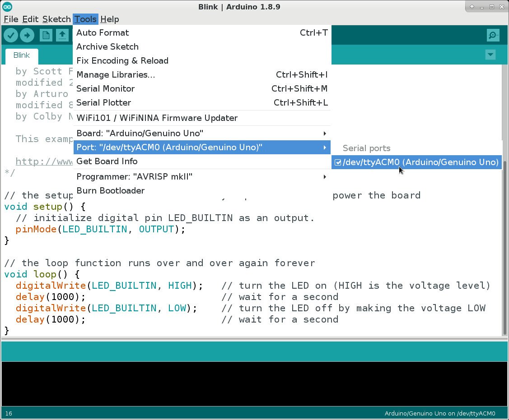This screenshot has height=420, width=509.
Task: Open Manage Libraries... entry
Action: tap(201, 74)
